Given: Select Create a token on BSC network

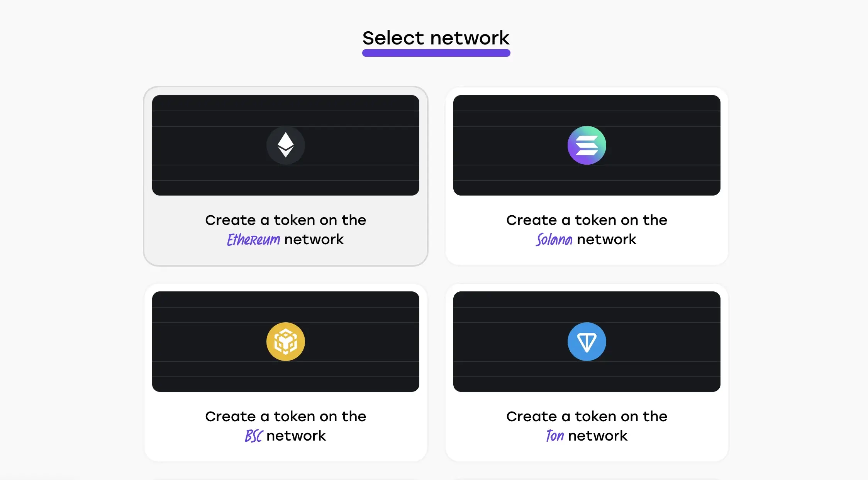Looking at the screenshot, I should click(286, 371).
